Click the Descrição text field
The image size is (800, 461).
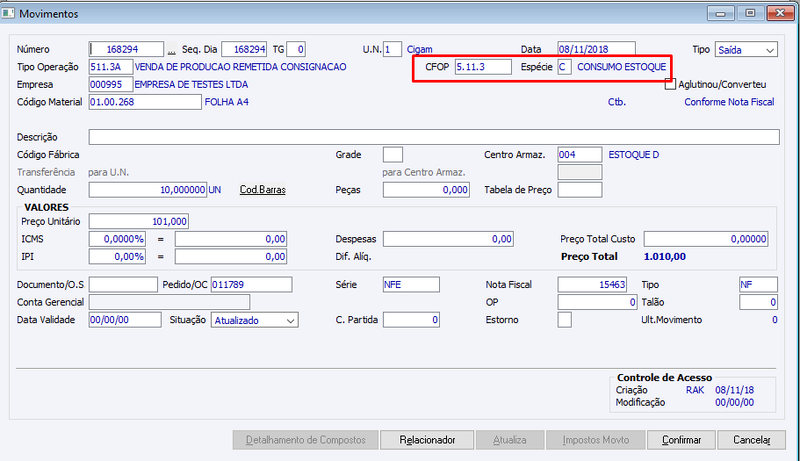point(434,137)
